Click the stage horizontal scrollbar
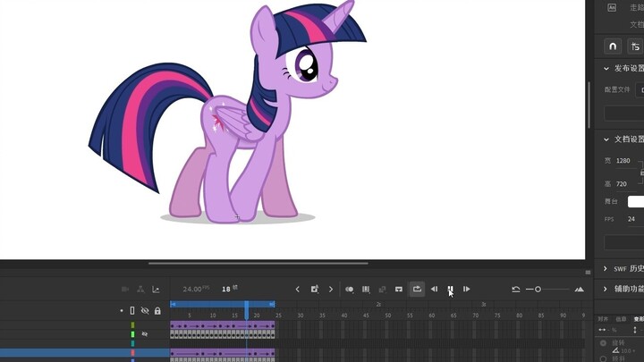 [x=258, y=263]
